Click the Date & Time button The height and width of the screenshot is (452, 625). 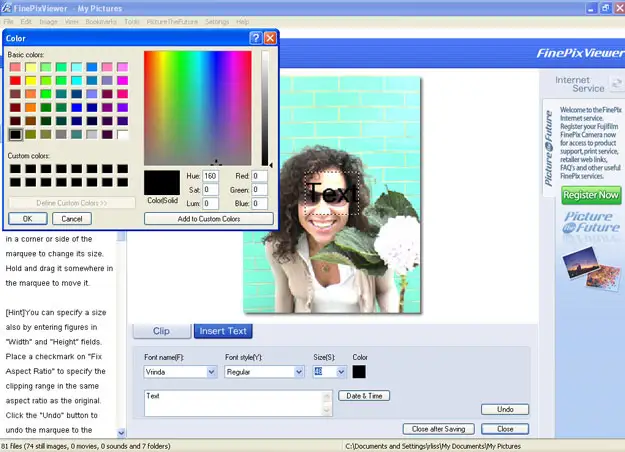(364, 396)
